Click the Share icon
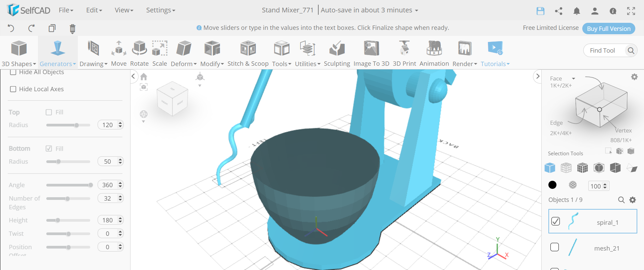Image resolution: width=644 pixels, height=270 pixels. (558, 11)
